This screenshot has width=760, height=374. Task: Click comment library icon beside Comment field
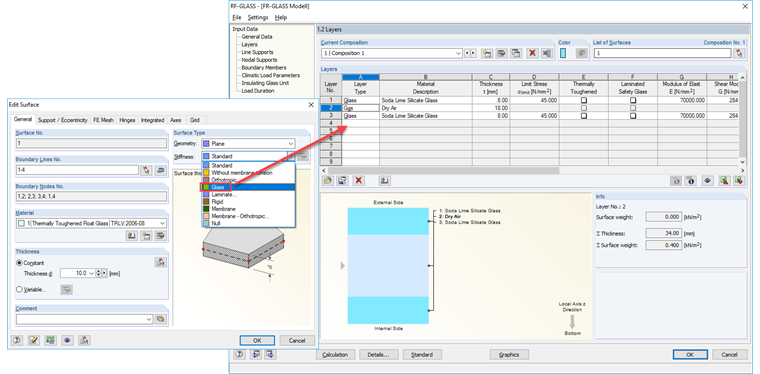coord(161,319)
